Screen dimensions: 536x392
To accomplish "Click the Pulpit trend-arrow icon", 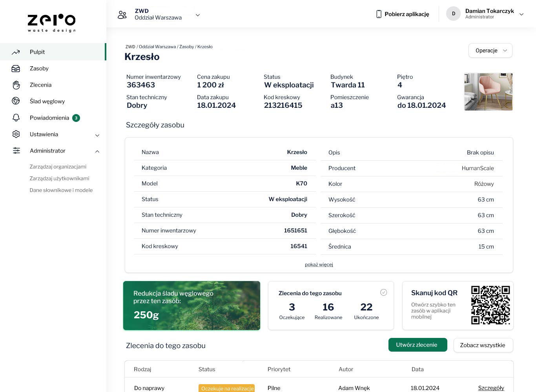I will 16,52.
